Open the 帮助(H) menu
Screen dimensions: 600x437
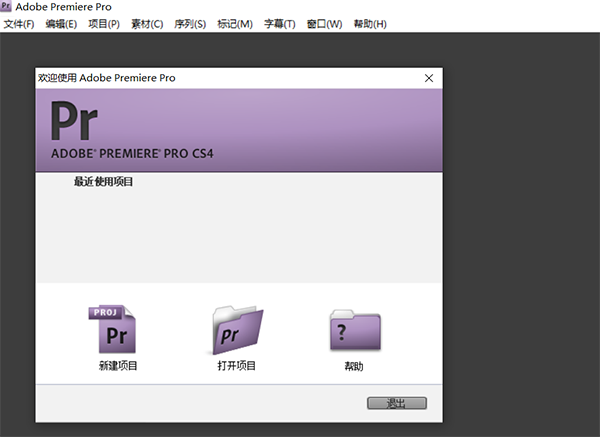click(x=370, y=24)
